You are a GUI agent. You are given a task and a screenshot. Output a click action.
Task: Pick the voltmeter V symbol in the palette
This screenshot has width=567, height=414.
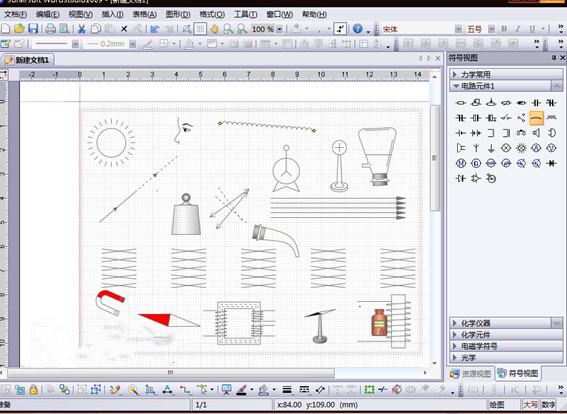click(551, 148)
